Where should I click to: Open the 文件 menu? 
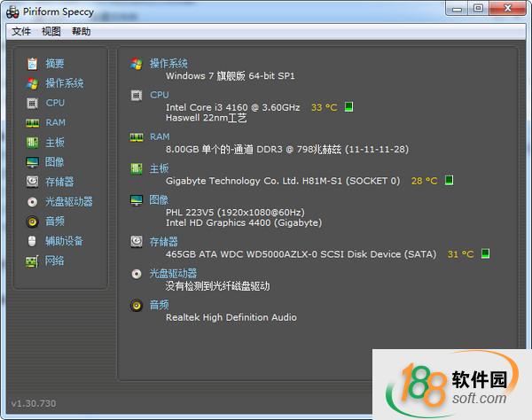(x=21, y=31)
